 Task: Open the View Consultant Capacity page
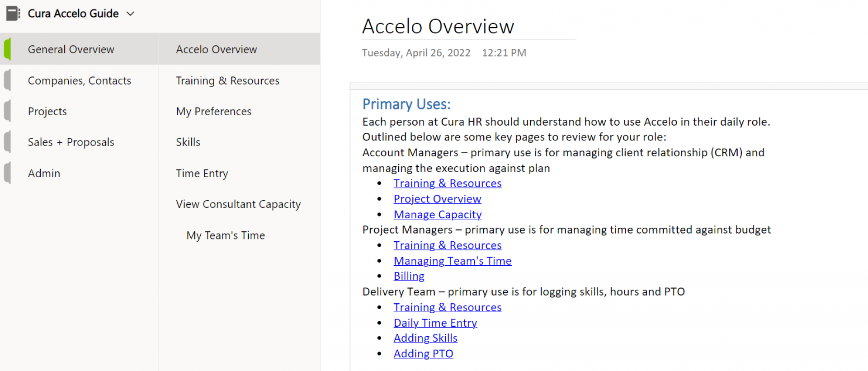point(240,204)
